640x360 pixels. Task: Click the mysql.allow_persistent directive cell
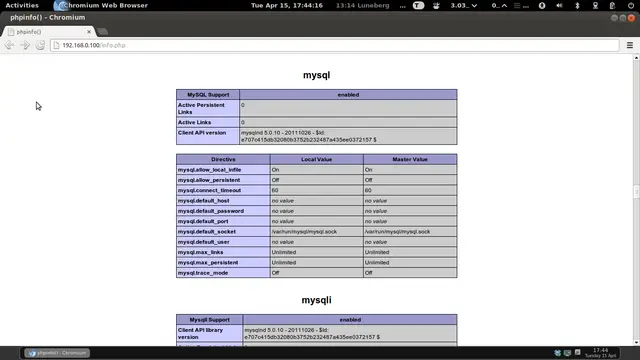(x=223, y=180)
